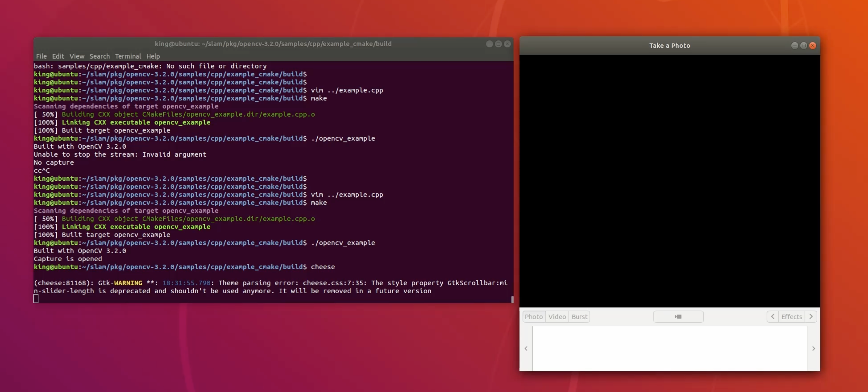The height and width of the screenshot is (392, 868).
Task: Click the Take a Photo title bar
Action: tap(669, 45)
